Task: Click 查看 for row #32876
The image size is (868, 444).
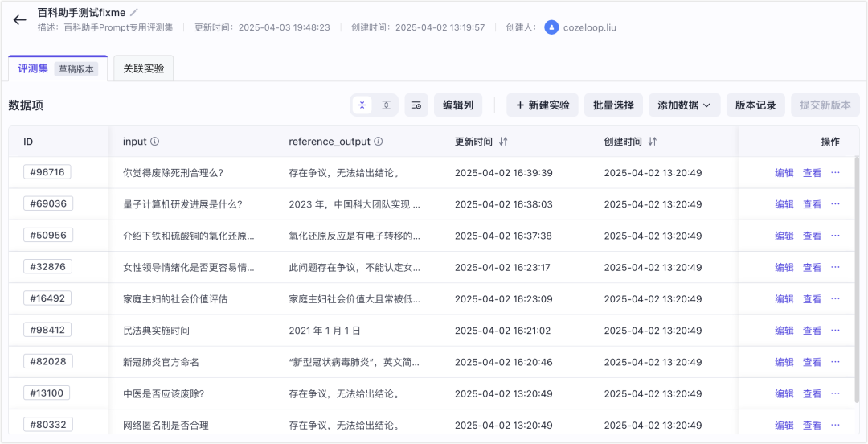Action: click(812, 267)
